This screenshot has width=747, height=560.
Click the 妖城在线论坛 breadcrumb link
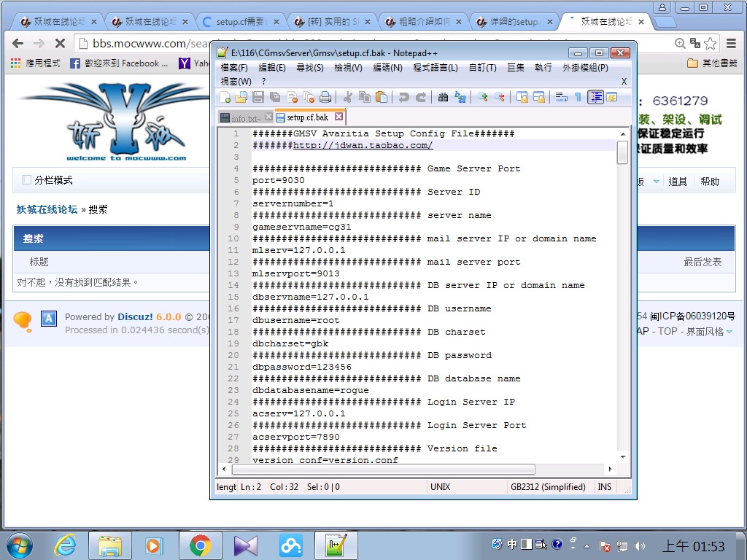click(47, 209)
